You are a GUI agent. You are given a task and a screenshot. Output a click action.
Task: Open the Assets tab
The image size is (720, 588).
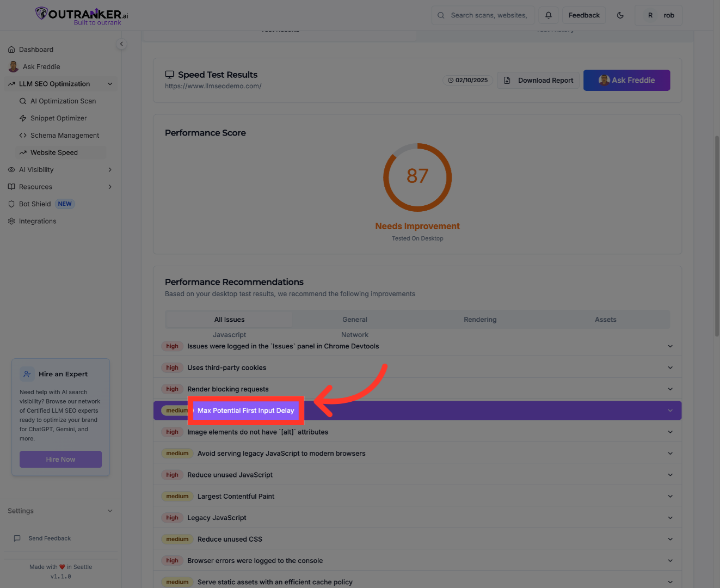[x=605, y=320]
